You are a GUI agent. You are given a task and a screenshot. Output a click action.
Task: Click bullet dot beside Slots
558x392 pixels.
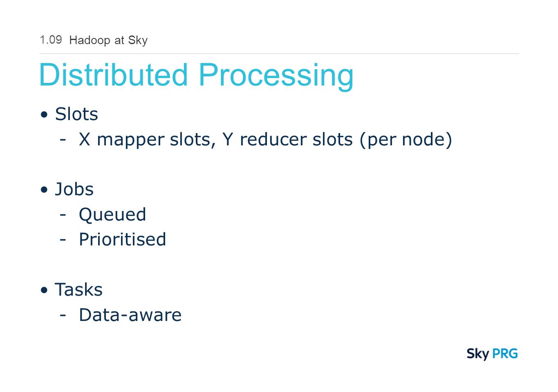[x=44, y=115]
